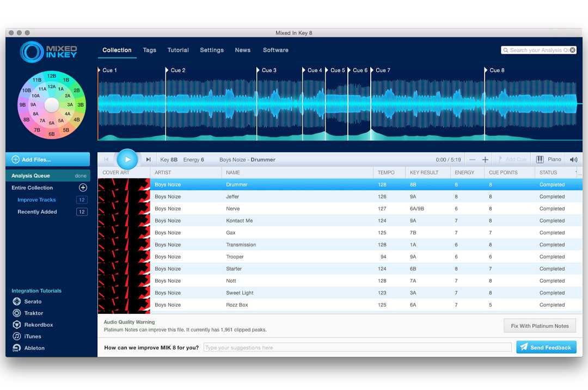Open the Ableton integration tutorial

point(34,348)
